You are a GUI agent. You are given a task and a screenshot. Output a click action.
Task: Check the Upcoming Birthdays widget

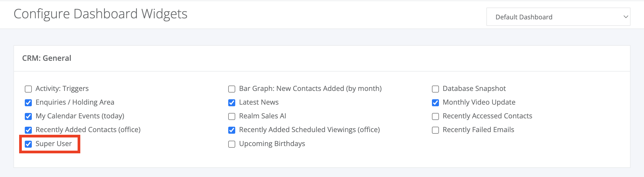coord(232,144)
